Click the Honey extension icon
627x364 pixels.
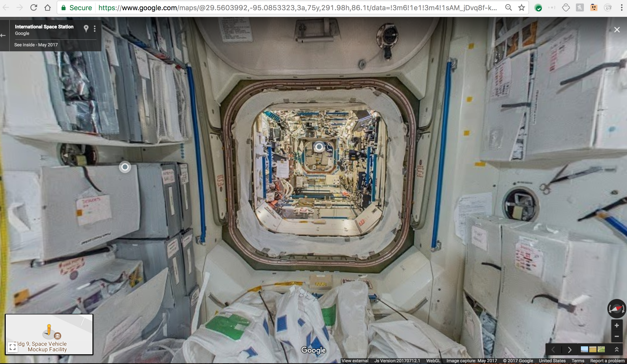580,8
